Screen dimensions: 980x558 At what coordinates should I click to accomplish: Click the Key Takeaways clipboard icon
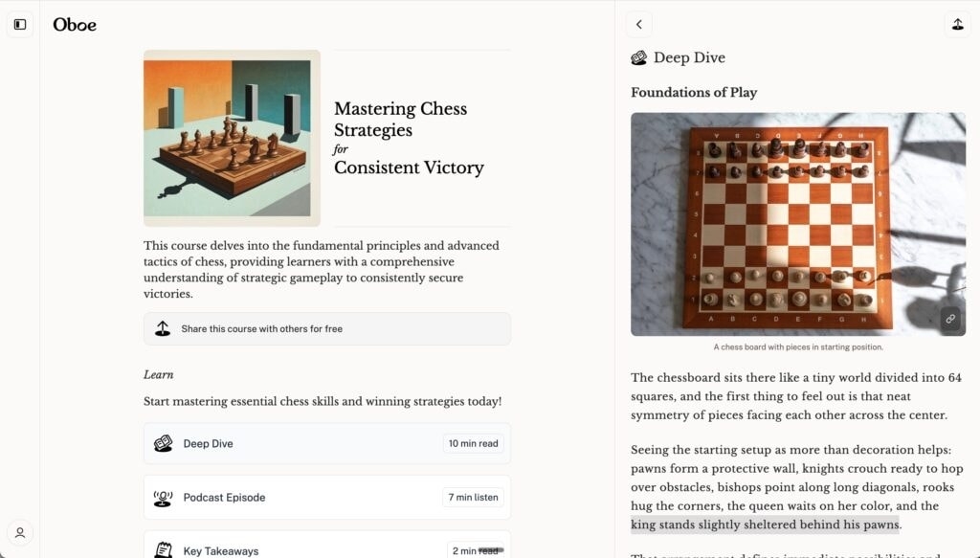tap(164, 550)
